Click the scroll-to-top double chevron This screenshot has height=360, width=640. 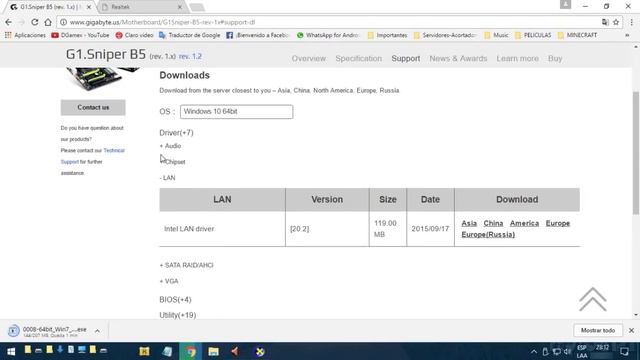pos(593,299)
